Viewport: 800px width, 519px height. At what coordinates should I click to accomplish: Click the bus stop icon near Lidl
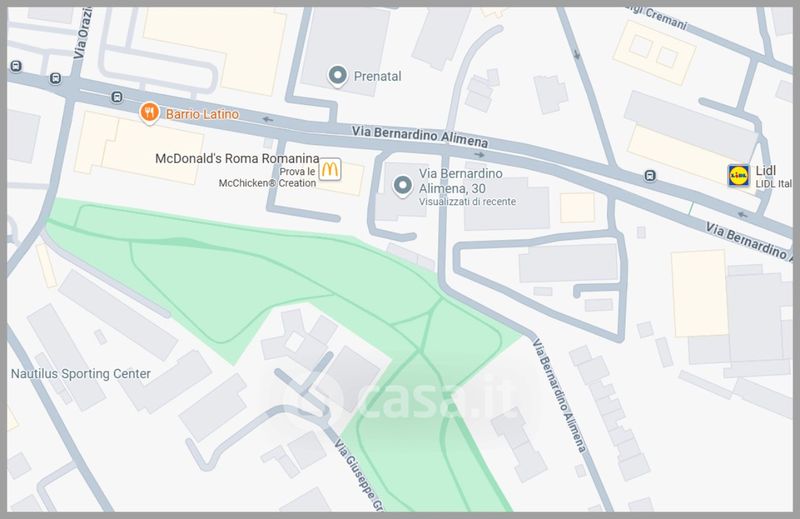(x=649, y=176)
